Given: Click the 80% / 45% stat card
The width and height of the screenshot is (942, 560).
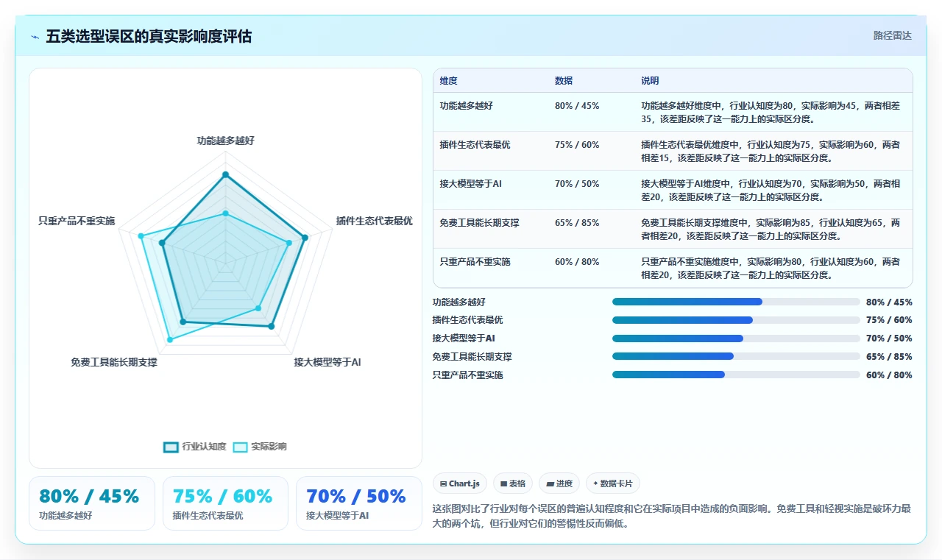Looking at the screenshot, I should (x=92, y=503).
